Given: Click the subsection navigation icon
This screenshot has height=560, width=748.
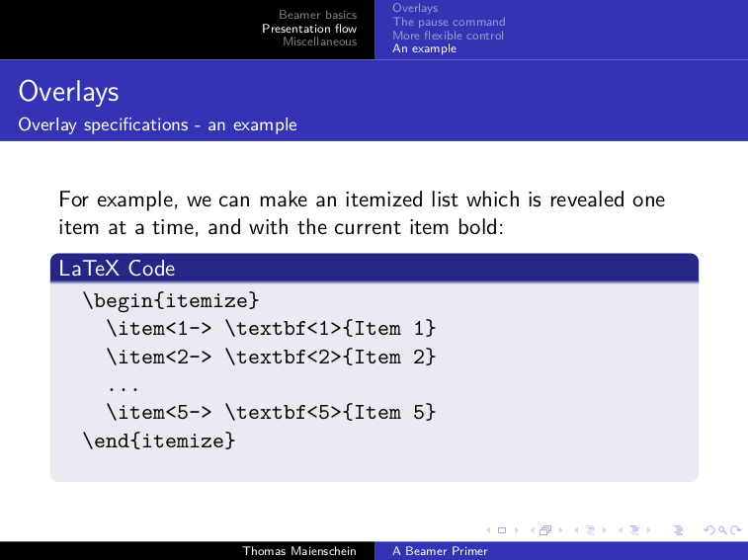Looking at the screenshot, I should [593, 531].
